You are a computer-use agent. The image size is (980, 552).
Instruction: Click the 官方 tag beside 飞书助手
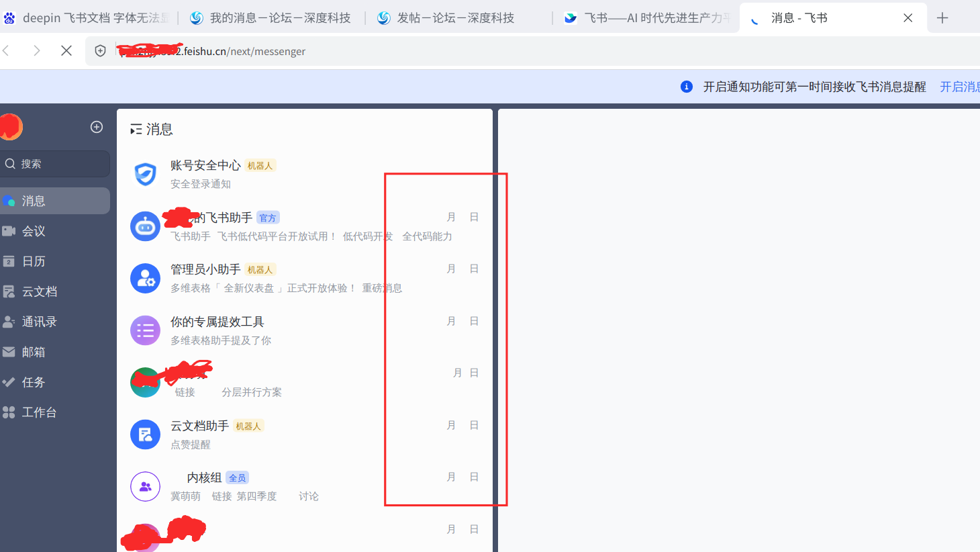[268, 218]
